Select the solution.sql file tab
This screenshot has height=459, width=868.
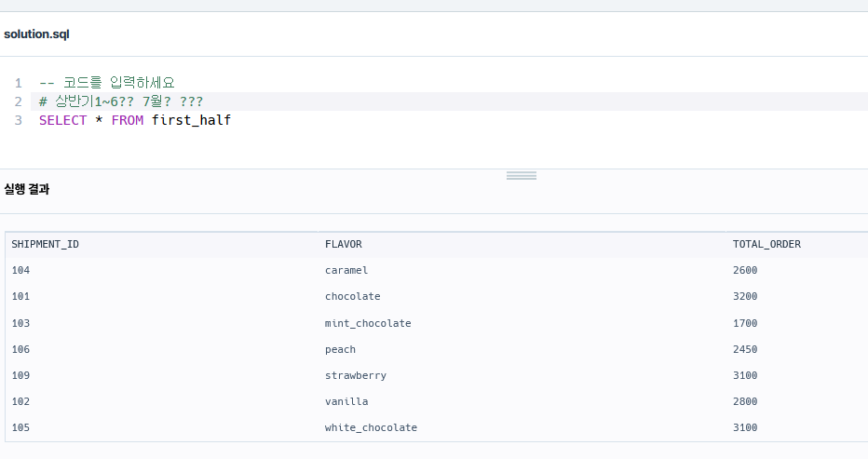36,34
